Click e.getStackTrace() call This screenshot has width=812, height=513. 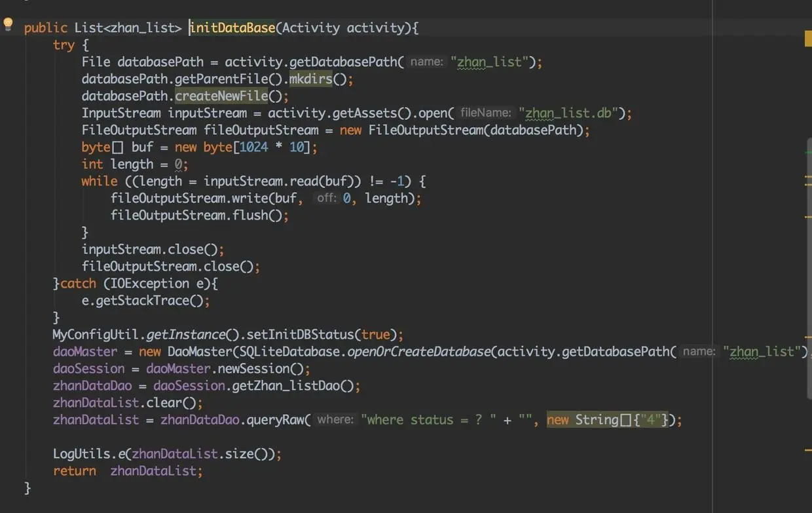[x=143, y=300]
